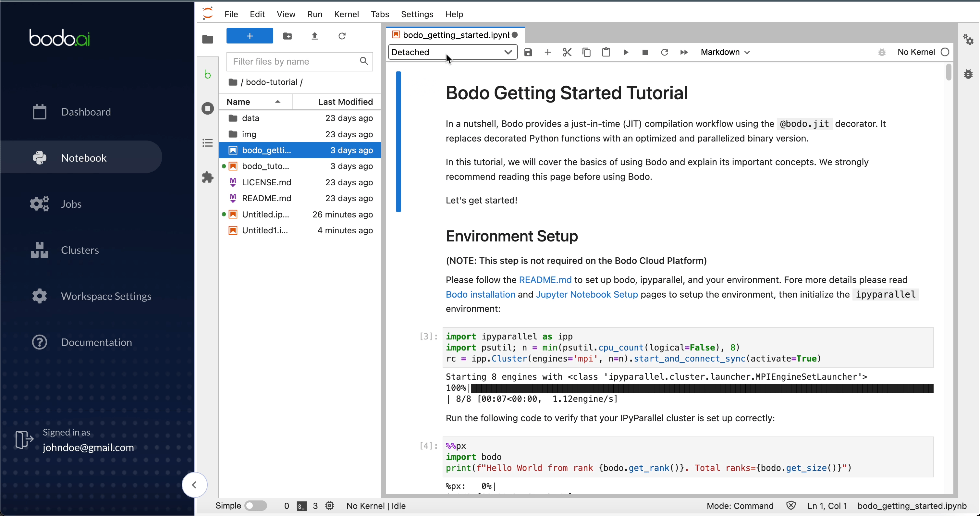This screenshot has height=516, width=980.
Task: Toggle the file browser folder icon
Action: (208, 39)
